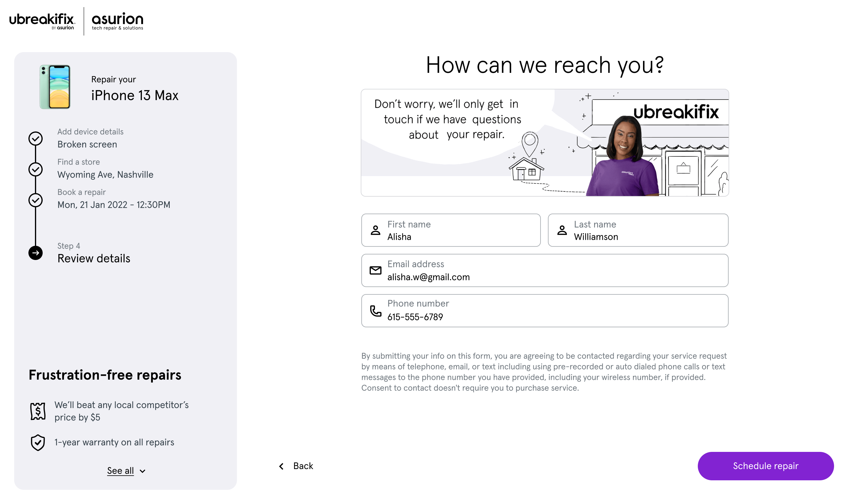Click the Add device details checkmark step icon

pyautogui.click(x=35, y=139)
